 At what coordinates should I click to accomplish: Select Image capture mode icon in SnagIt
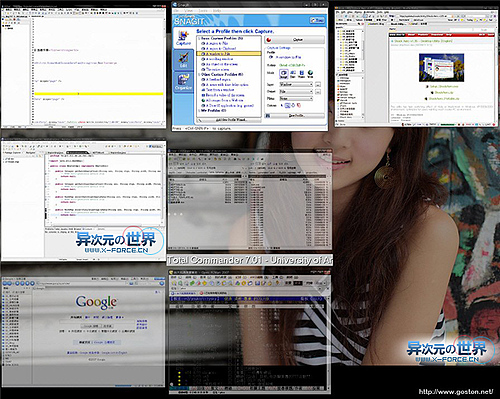point(283,74)
